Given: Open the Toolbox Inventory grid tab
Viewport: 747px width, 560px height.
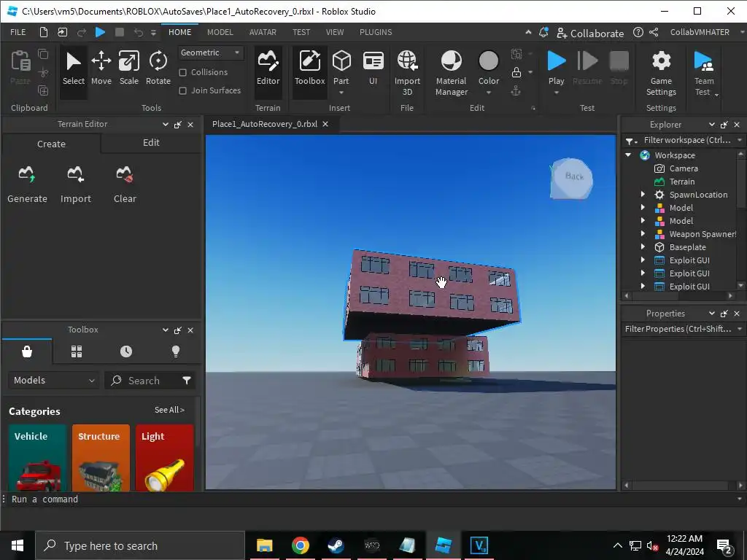Looking at the screenshot, I should 76,351.
